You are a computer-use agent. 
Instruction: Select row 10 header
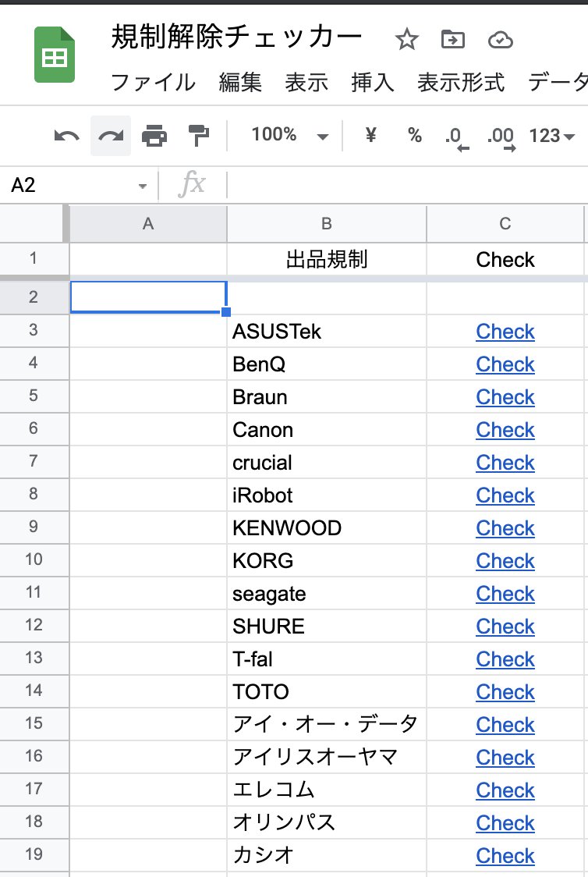coord(34,559)
